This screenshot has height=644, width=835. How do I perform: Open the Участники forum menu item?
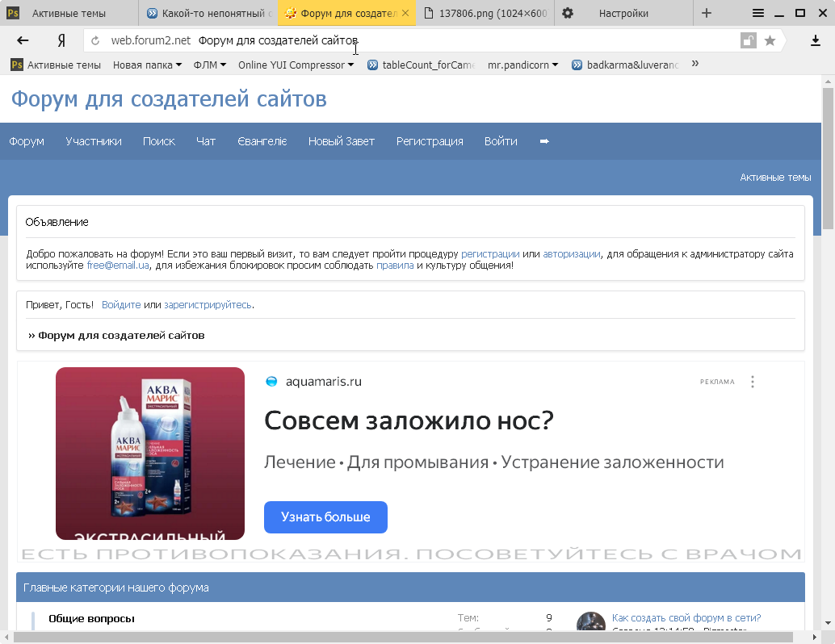(x=94, y=141)
